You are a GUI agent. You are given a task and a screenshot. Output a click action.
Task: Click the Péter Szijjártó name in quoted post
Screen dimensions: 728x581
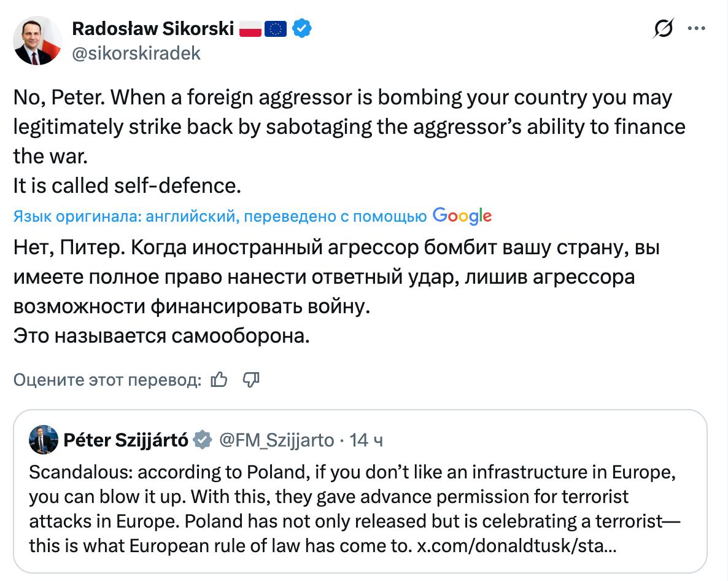(x=126, y=440)
